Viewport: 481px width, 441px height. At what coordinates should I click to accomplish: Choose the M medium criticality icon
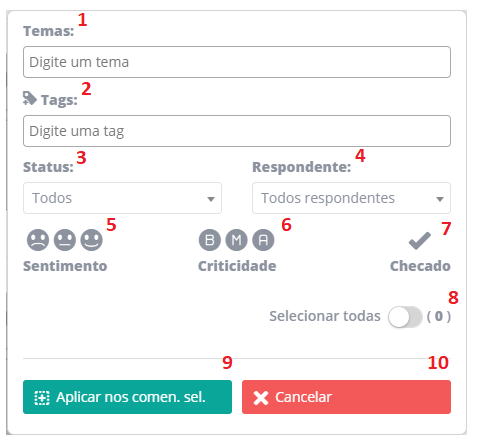pos(236,240)
